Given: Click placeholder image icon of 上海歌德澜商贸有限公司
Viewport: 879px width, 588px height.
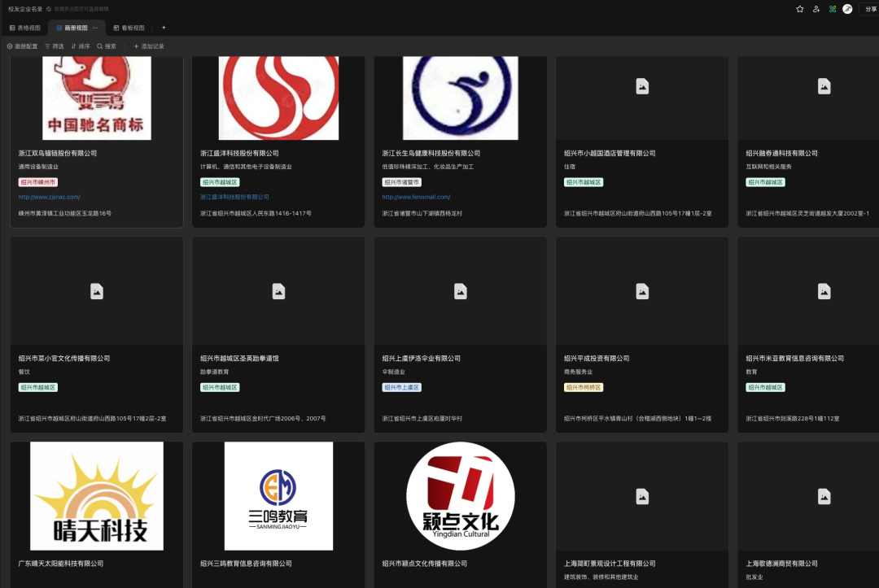Looking at the screenshot, I should (824, 497).
